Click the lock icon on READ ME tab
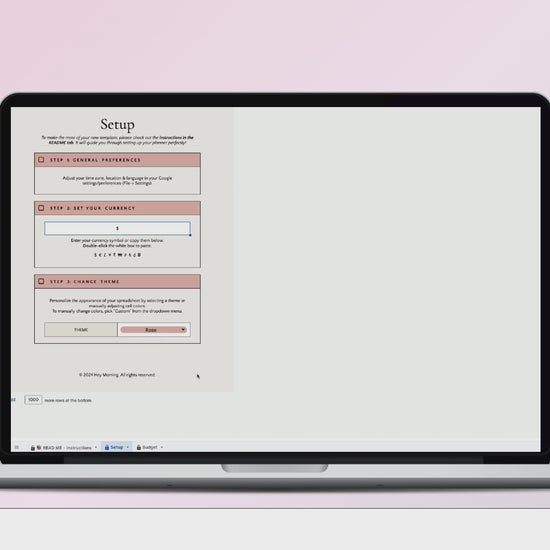The image size is (550, 550). pyautogui.click(x=33, y=448)
